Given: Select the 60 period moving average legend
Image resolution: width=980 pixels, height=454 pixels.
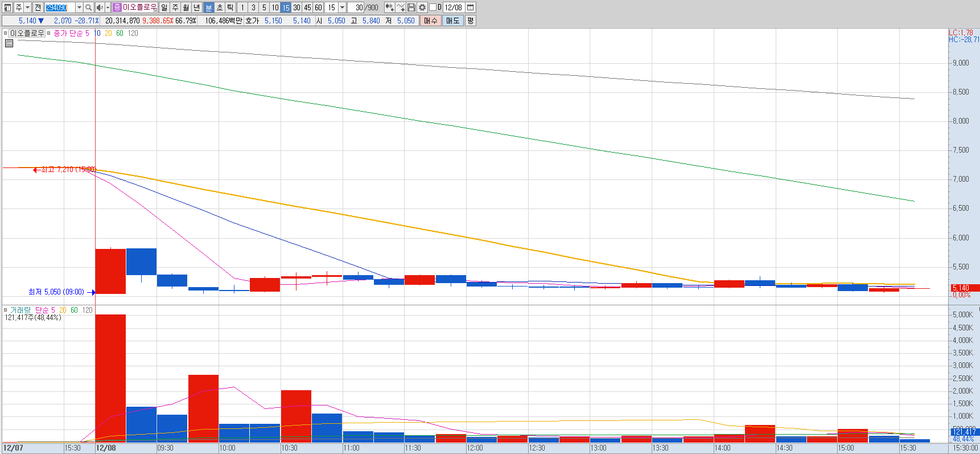Looking at the screenshot, I should coord(120,33).
